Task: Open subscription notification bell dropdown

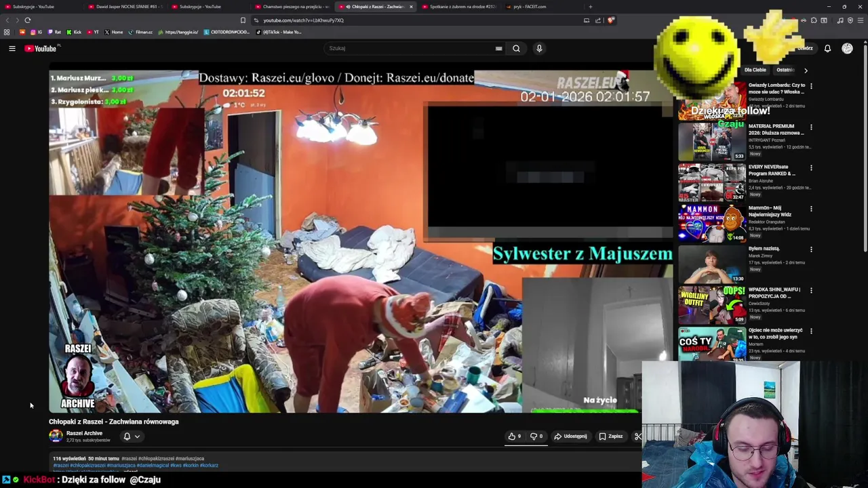Action: tap(132, 436)
